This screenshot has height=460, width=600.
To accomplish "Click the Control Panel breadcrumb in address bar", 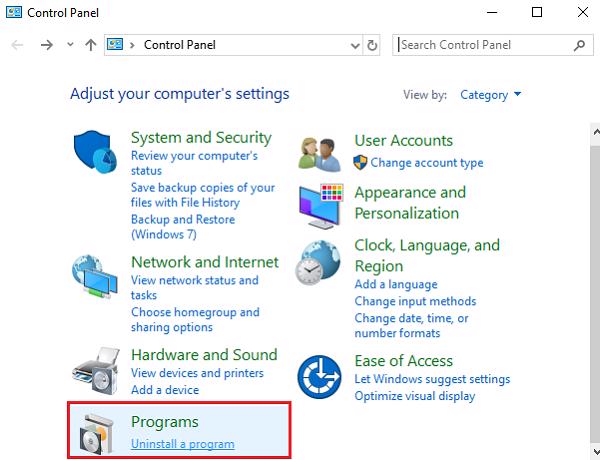I will click(x=179, y=45).
